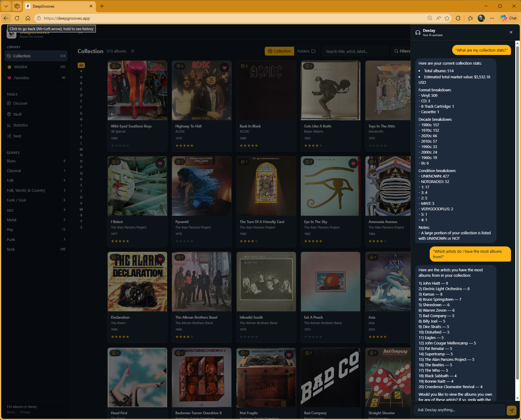Click star rating on Pyramid
The width and height of the screenshot is (521, 420).
(x=184, y=241)
